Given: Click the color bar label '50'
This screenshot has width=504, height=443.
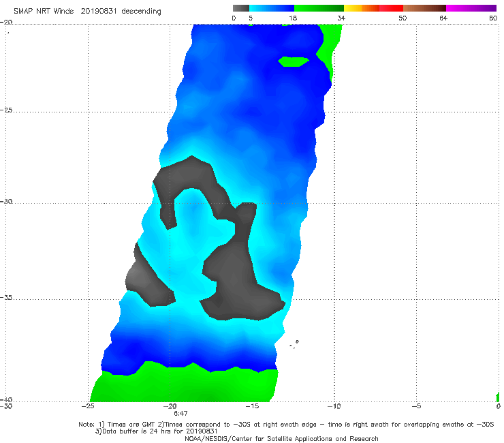Looking at the screenshot, I should click(x=403, y=18).
